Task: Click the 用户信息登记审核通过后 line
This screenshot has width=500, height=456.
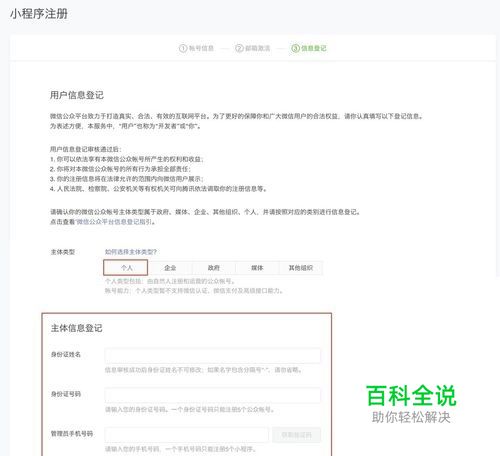Action: (86, 149)
